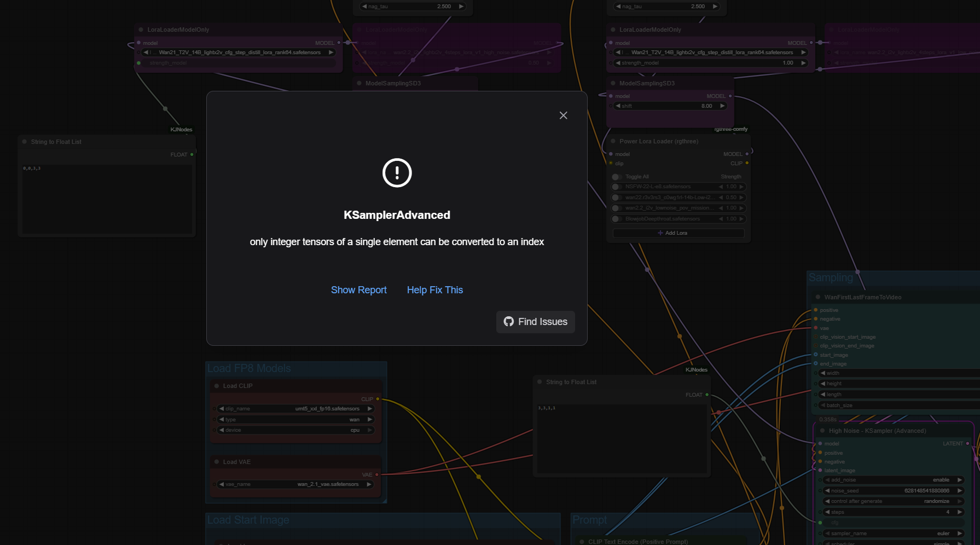The height and width of the screenshot is (545, 980).
Task: Collapse the WanFirstLastFrameToVideo node
Action: (x=818, y=297)
